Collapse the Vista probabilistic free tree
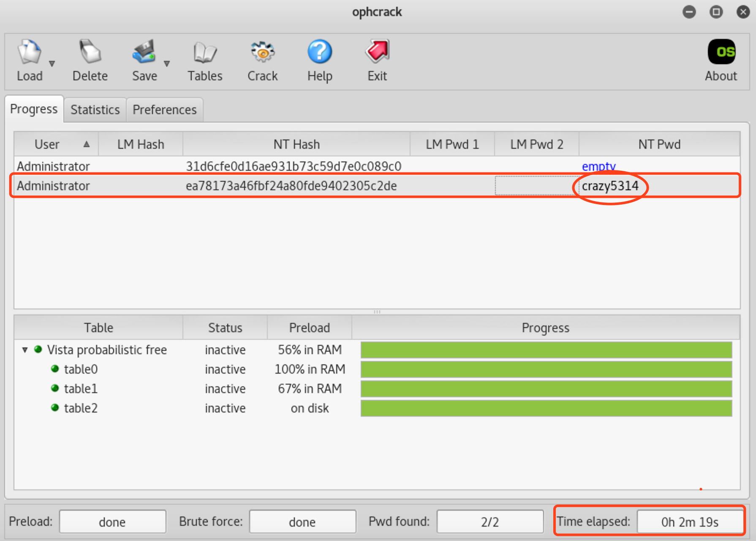This screenshot has width=756, height=541. click(x=25, y=350)
